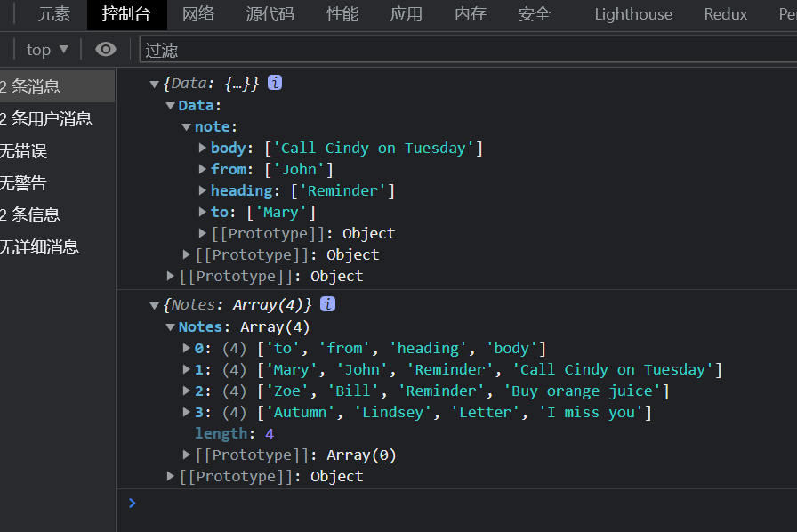
Task: Click the eye icon for live expressions
Action: 106,49
